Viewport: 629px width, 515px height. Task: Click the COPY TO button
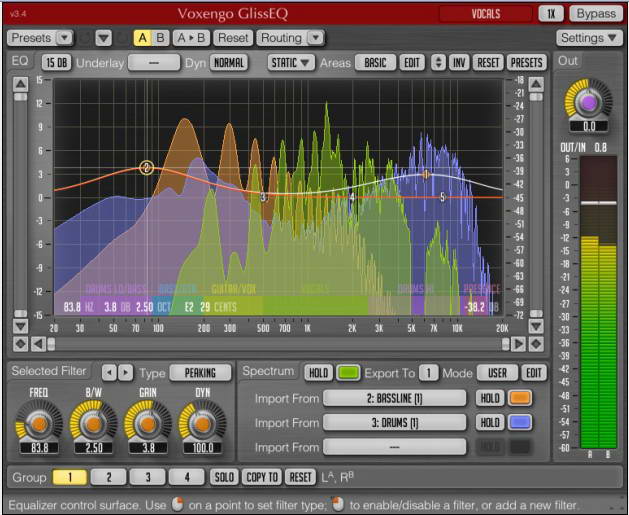click(x=261, y=477)
